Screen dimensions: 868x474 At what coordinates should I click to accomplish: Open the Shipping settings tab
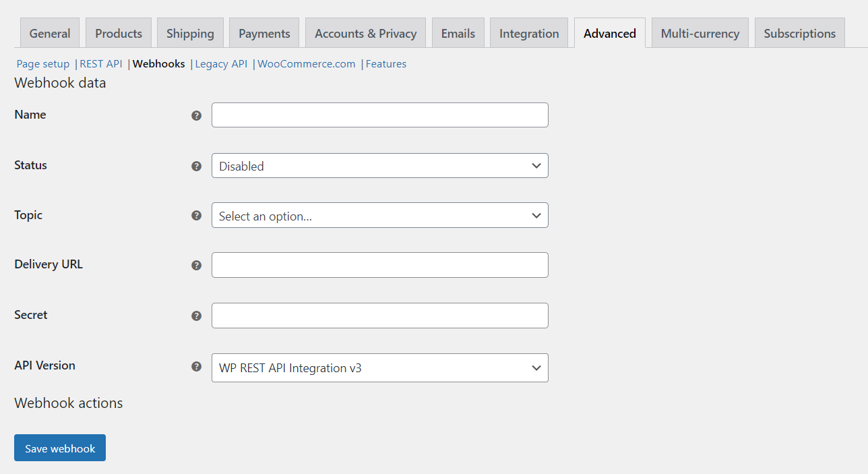[190, 34]
